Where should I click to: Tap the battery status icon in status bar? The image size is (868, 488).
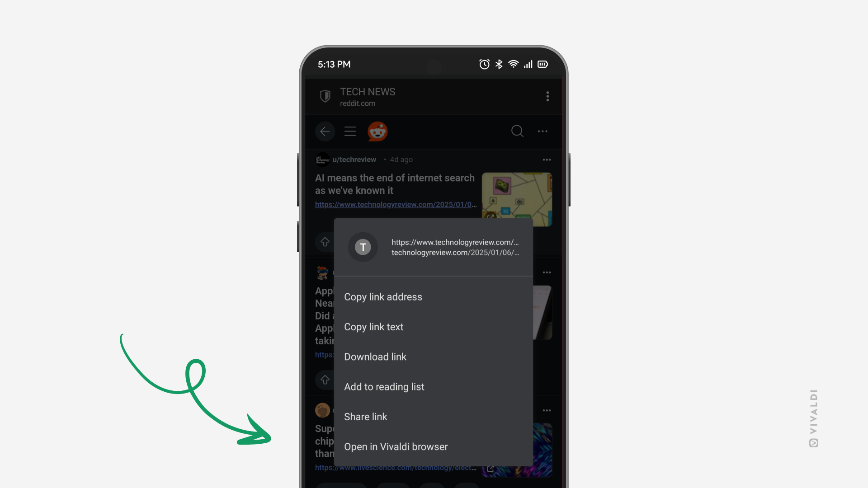coord(542,64)
